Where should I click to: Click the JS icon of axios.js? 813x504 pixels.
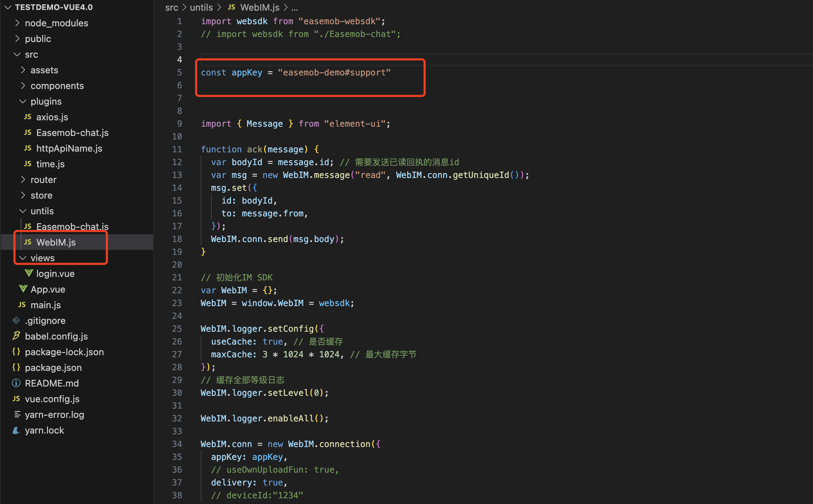click(27, 117)
